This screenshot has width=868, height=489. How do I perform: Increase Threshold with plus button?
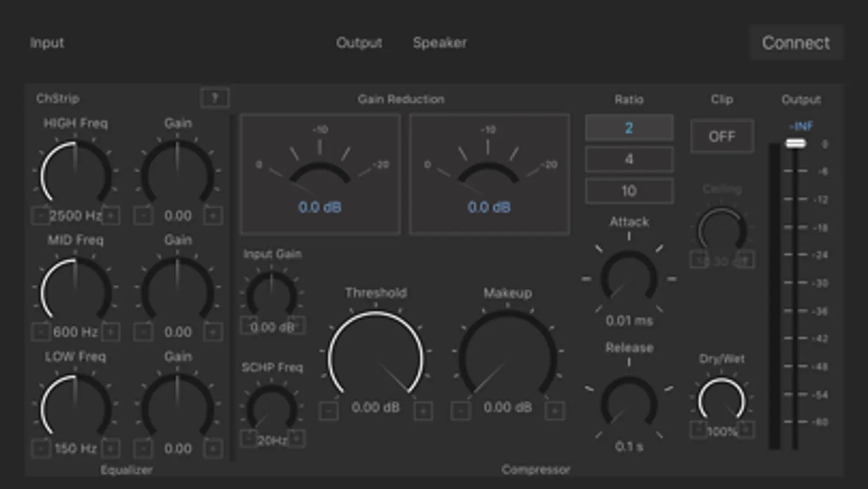(x=423, y=411)
